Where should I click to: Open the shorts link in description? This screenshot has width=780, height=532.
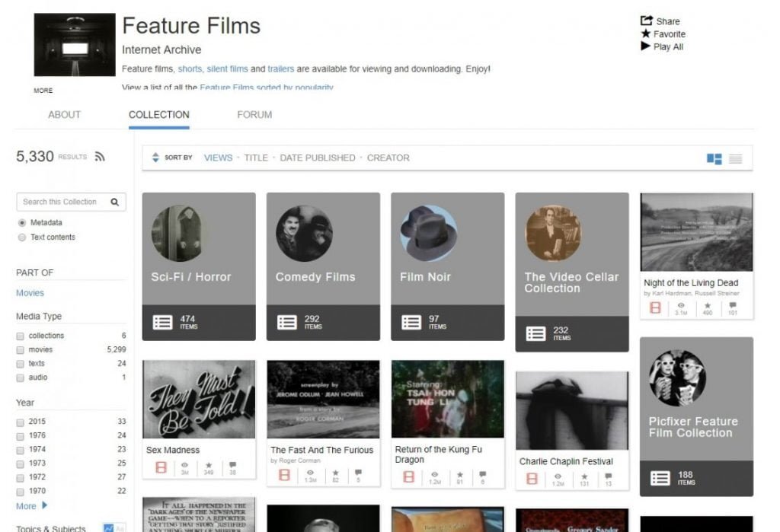[190, 68]
